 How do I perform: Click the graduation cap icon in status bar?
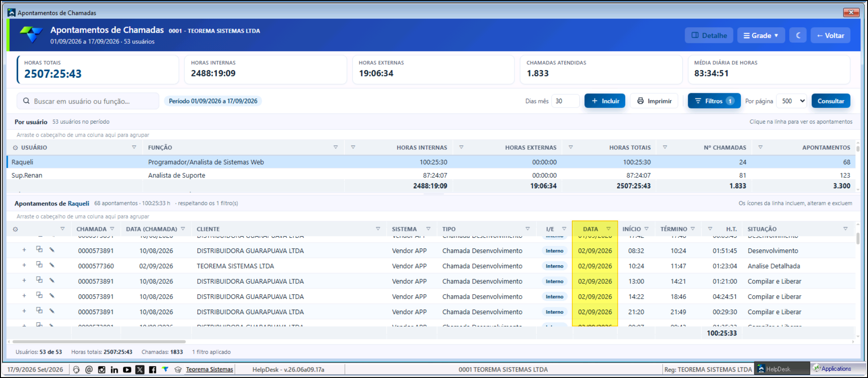tap(178, 369)
